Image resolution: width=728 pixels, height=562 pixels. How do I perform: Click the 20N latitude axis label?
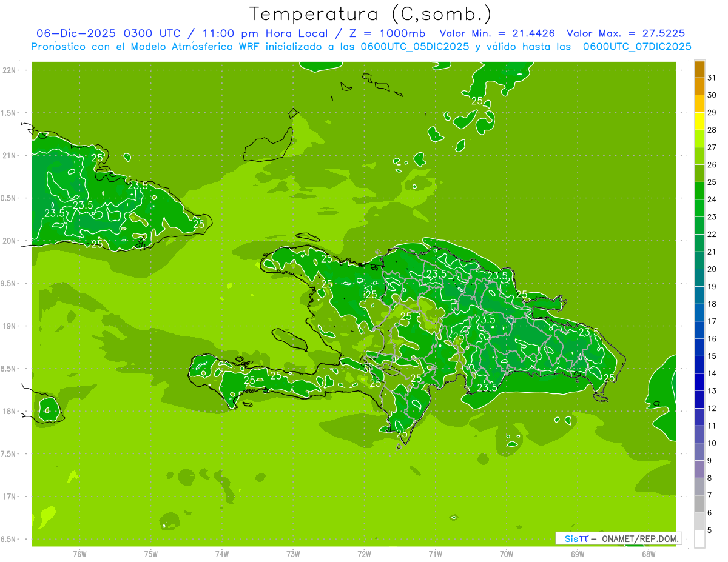pos(8,241)
